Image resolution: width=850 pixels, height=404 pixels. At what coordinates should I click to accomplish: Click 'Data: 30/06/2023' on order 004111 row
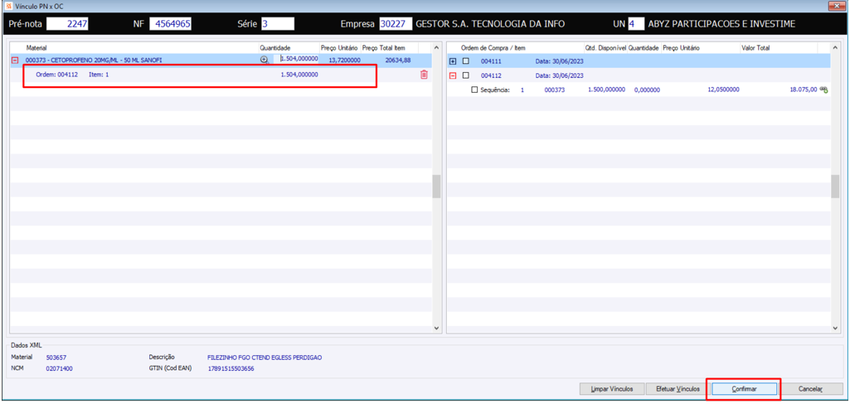(559, 61)
